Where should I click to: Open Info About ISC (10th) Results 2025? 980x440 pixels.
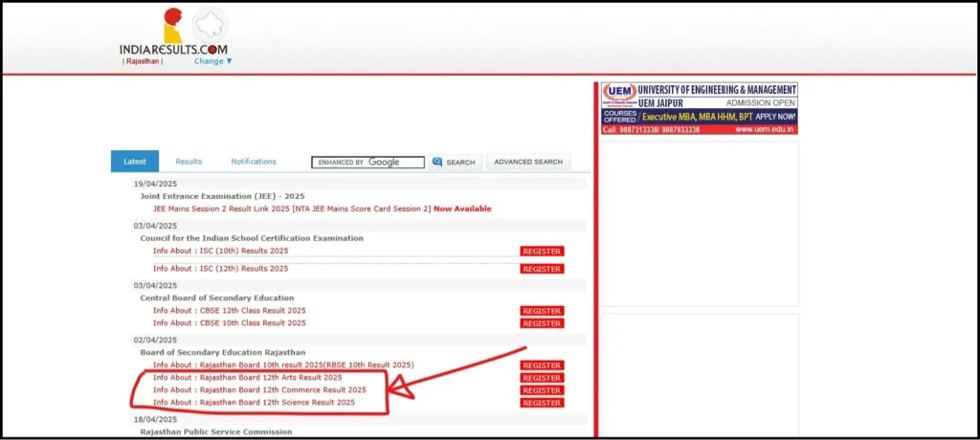tap(221, 251)
